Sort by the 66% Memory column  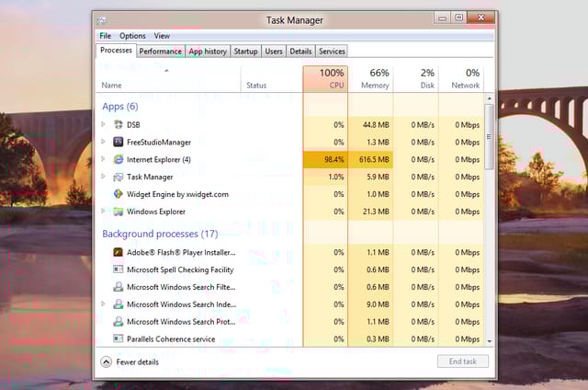click(370, 79)
